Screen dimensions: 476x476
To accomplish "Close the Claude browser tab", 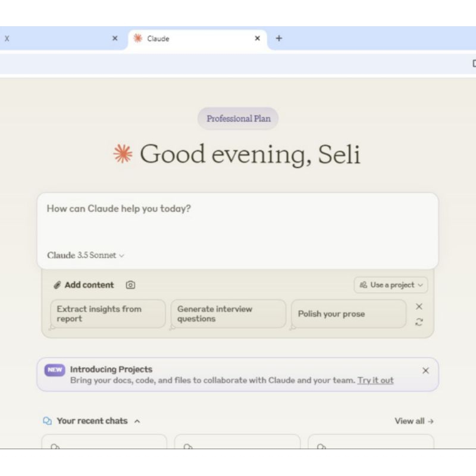I will (258, 39).
